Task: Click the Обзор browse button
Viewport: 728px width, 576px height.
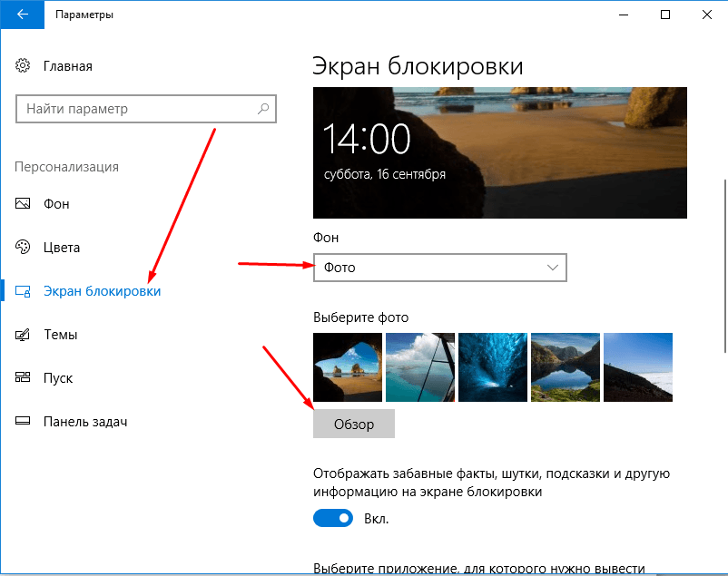Action: [x=354, y=424]
